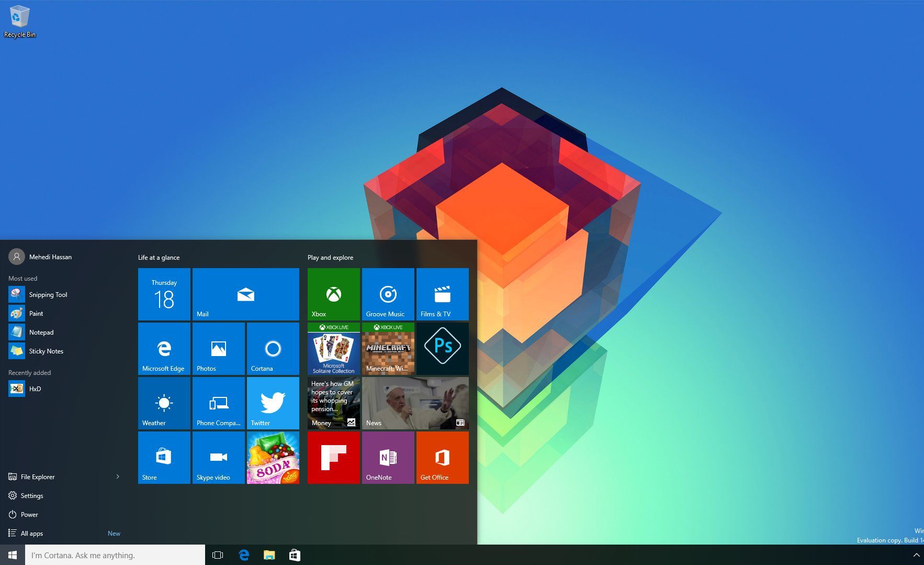The height and width of the screenshot is (565, 924).
Task: Open Settings from the Start menu
Action: pos(32,495)
